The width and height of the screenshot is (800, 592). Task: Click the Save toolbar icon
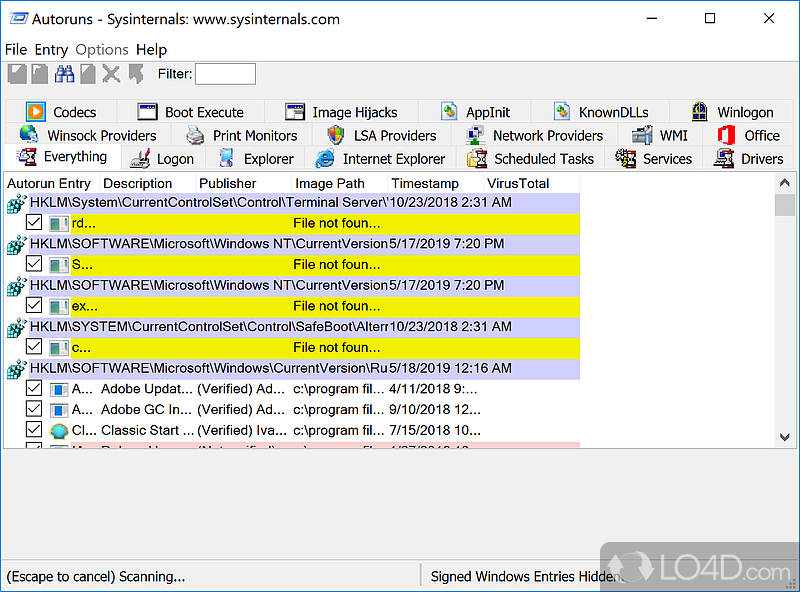(17, 73)
